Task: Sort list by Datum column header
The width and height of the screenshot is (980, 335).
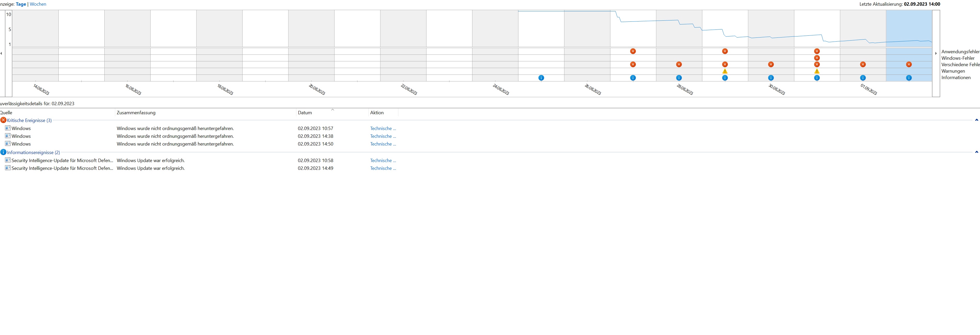Action: coord(305,113)
